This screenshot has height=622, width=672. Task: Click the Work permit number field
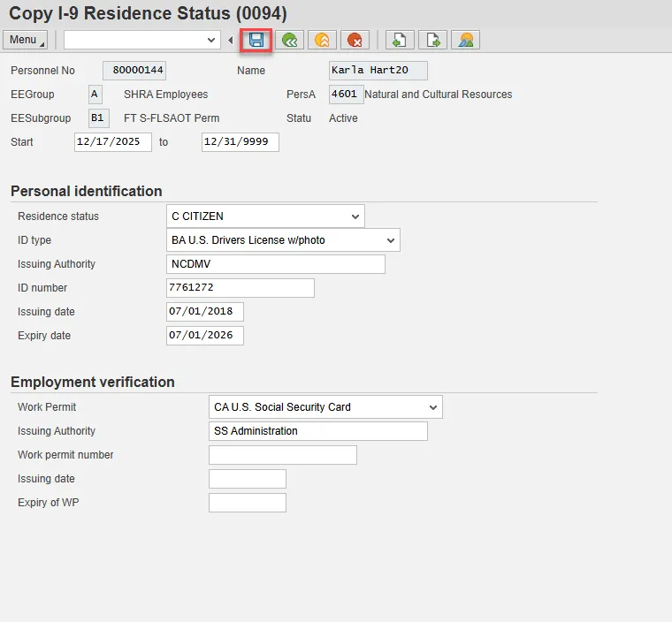[282, 455]
